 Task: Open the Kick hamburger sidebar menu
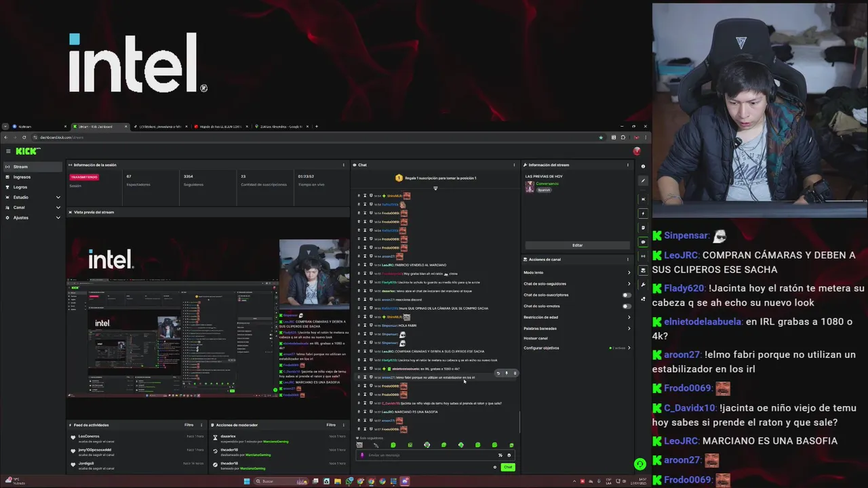coord(8,151)
